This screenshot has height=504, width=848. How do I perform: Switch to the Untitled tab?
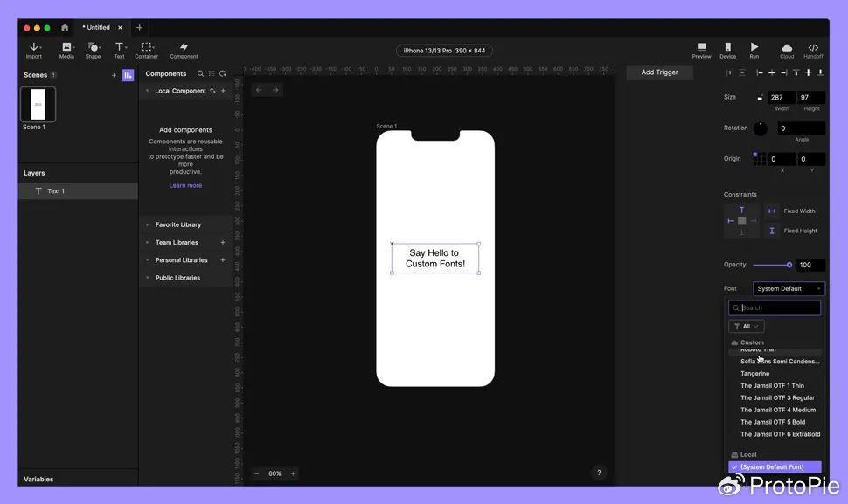(x=98, y=28)
